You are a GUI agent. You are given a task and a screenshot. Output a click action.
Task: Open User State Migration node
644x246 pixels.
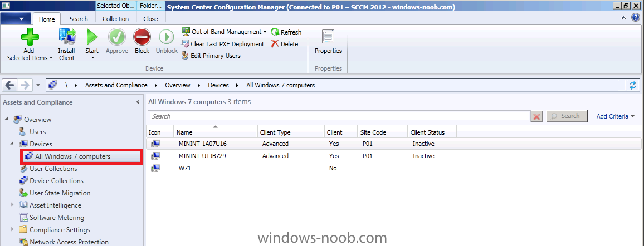pos(60,193)
